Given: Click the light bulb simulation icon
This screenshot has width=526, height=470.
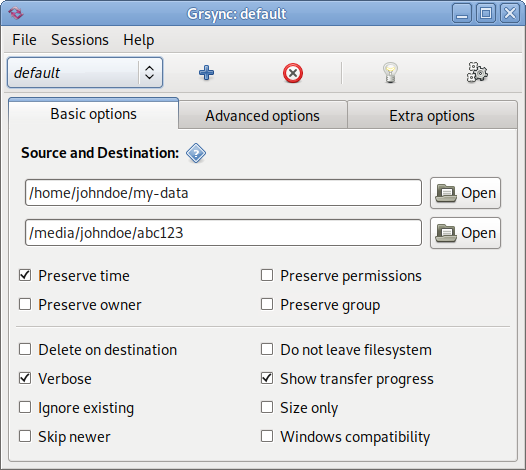Looking at the screenshot, I should click(390, 72).
